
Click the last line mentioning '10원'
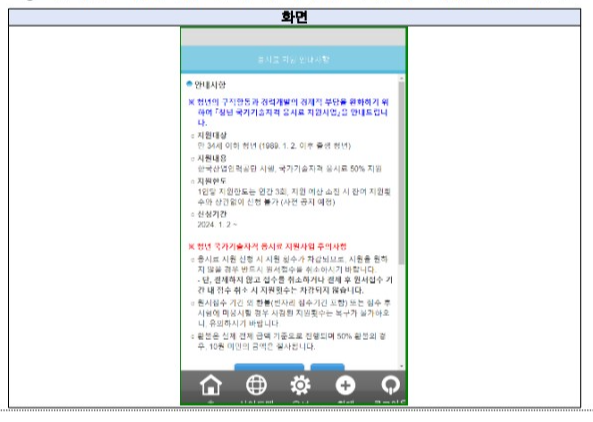tap(256, 346)
